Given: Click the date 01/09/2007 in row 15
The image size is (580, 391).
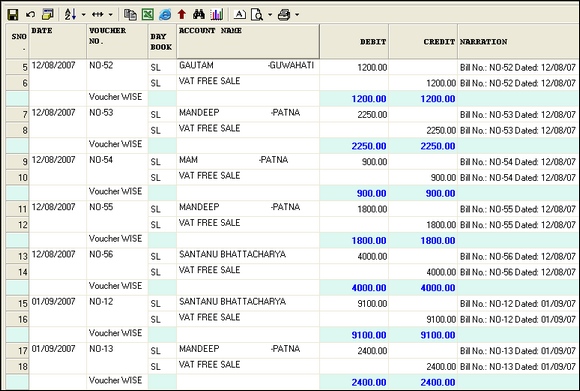Looking at the screenshot, I should coord(53,301).
